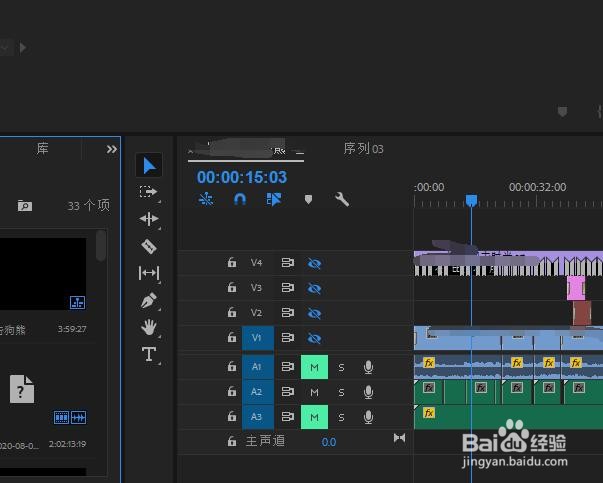Target the V1 track header
This screenshot has width=603, height=483.
pos(258,338)
